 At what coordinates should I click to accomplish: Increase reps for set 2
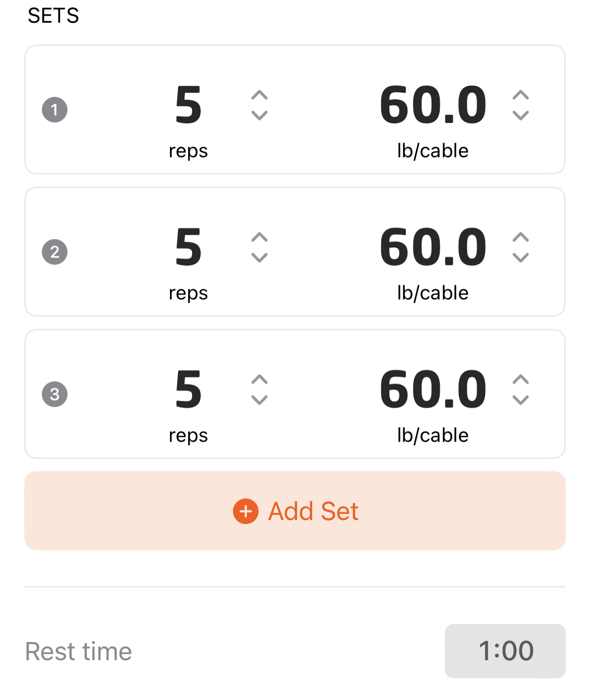259,237
